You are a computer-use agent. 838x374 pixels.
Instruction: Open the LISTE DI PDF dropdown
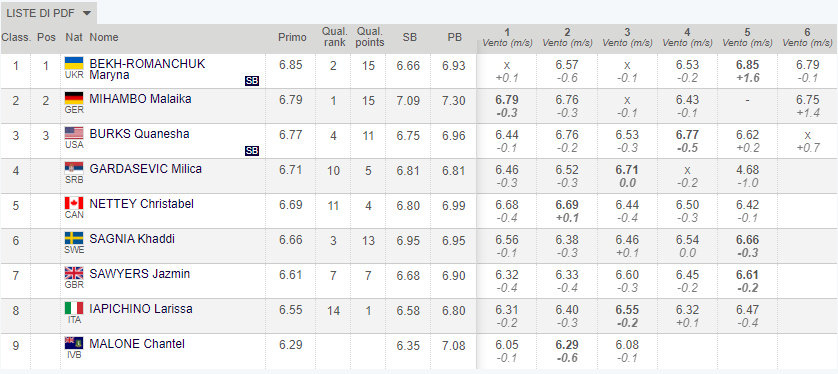49,13
